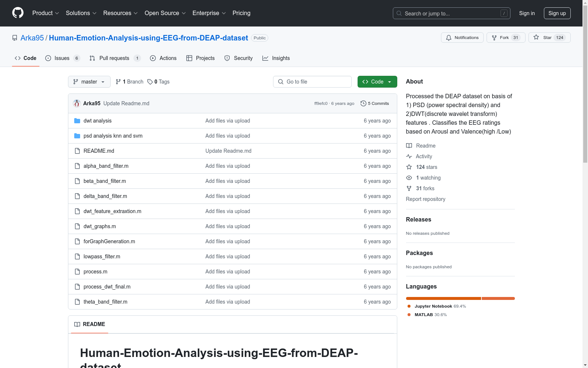This screenshot has height=368, width=588.
Task: Open dwt_feature_extraxtion.m file
Action: 112,211
